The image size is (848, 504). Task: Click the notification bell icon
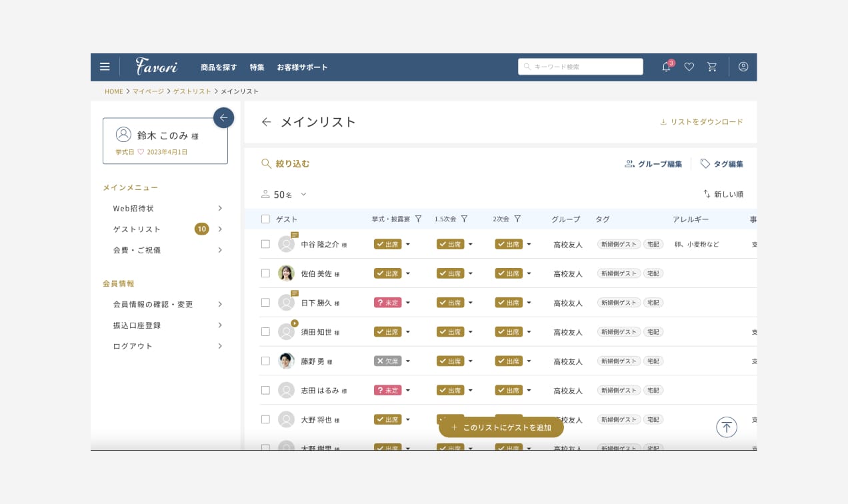coord(666,67)
